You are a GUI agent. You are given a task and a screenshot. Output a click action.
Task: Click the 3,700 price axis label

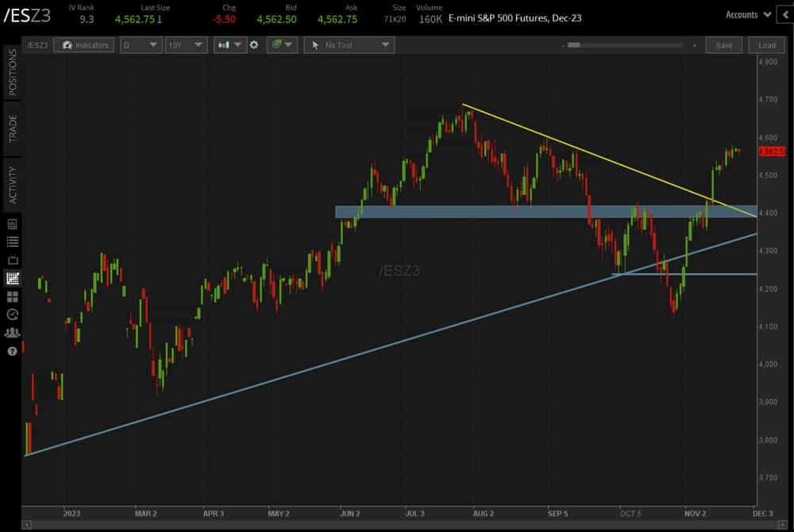(768, 478)
